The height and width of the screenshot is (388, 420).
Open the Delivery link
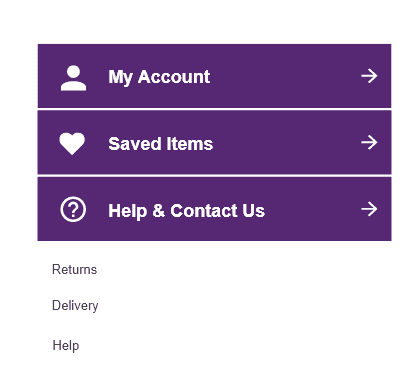coord(75,306)
